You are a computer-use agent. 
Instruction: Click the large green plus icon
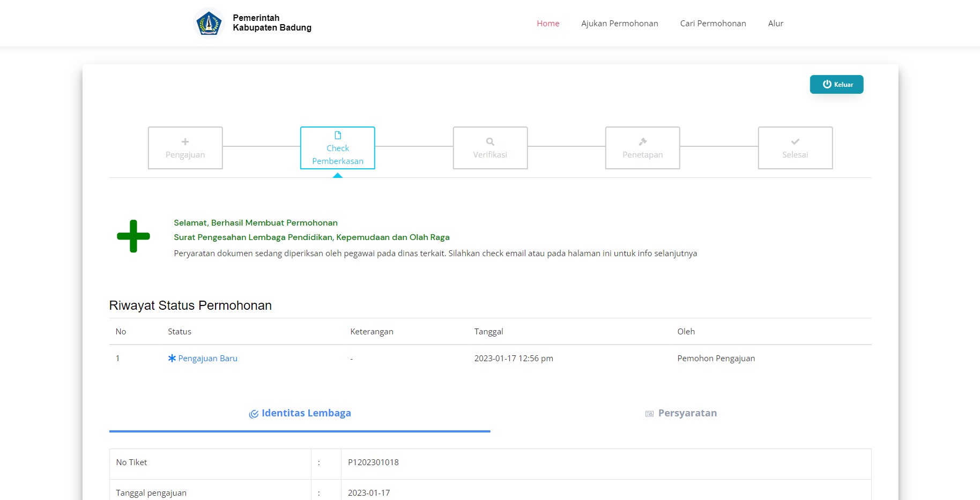pyautogui.click(x=133, y=236)
